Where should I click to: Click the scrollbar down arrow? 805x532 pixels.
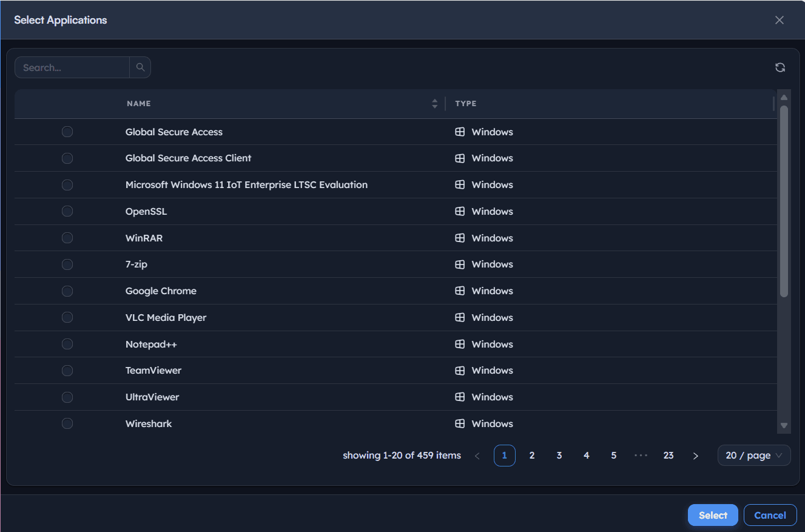(x=784, y=426)
